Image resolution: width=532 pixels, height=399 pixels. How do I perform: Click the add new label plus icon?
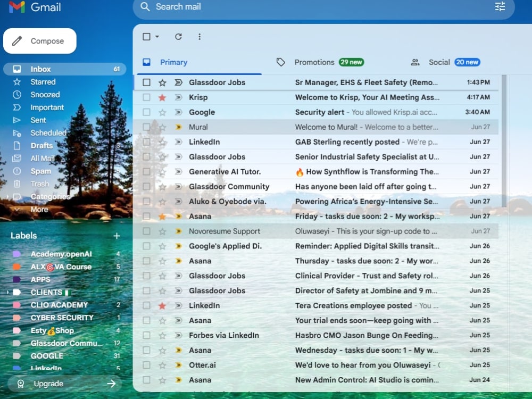pos(117,236)
